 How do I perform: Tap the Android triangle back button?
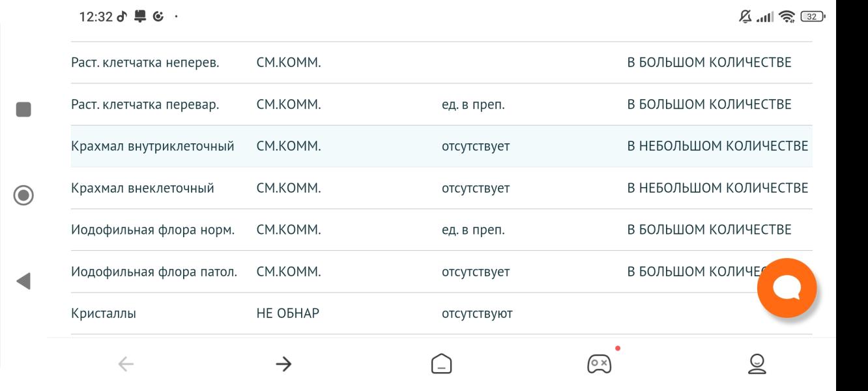pos(23,281)
